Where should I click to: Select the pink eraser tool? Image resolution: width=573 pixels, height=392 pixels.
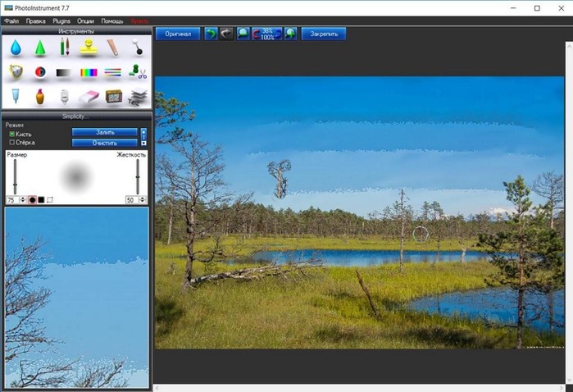(x=89, y=98)
